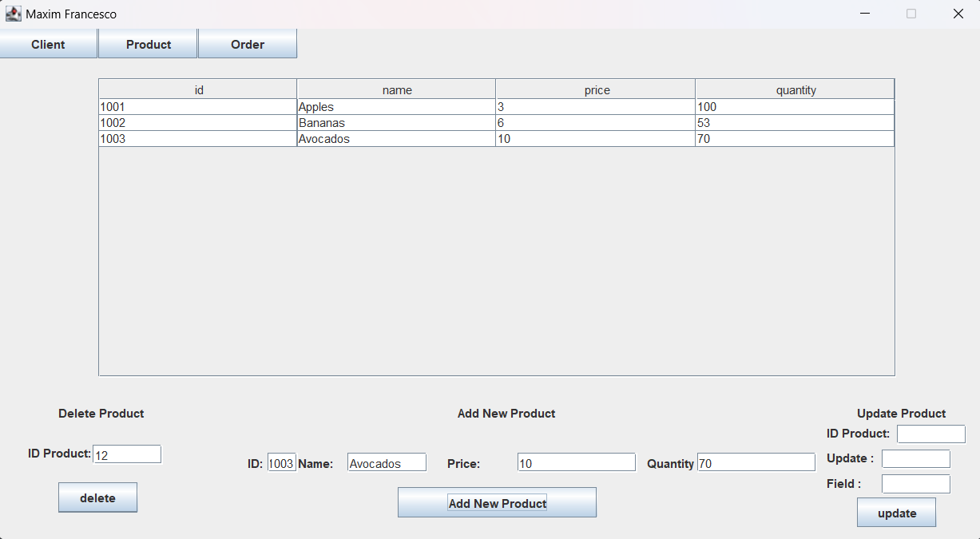Click the Quantity input field

756,463
